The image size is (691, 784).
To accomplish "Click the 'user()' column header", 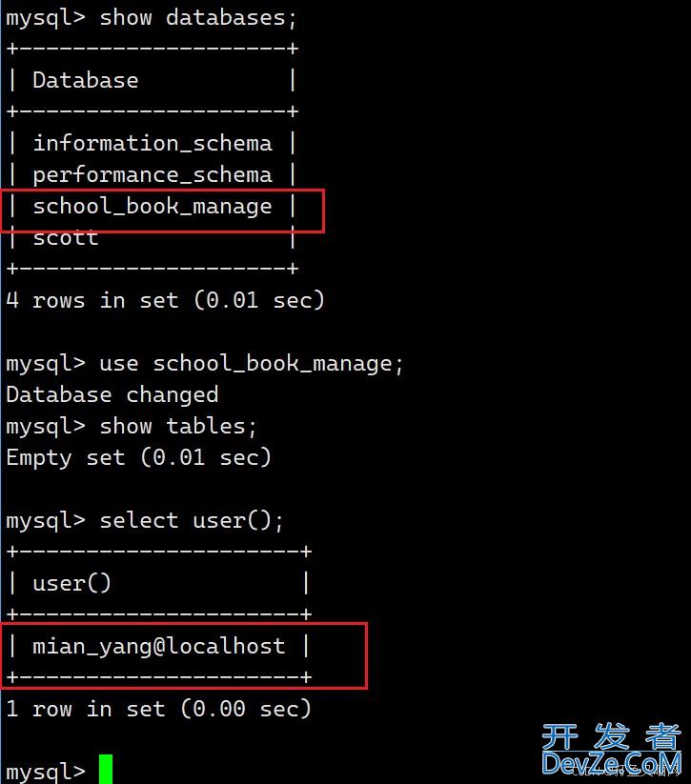I will click(x=72, y=583).
